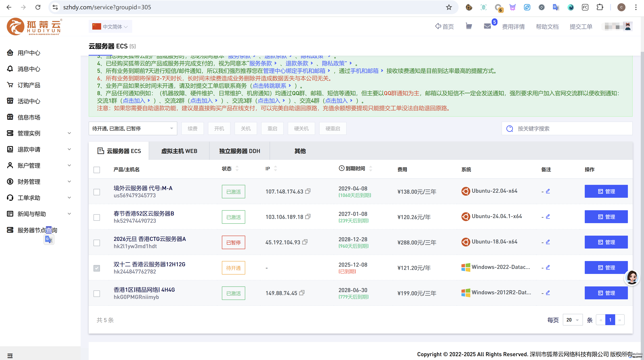Check the box for 香港1区精品网络 4H4G

(x=97, y=293)
